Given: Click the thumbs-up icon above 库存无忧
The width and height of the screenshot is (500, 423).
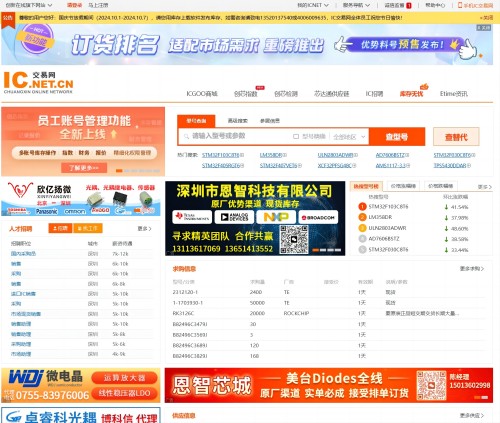Looking at the screenshot, I should point(424,87).
